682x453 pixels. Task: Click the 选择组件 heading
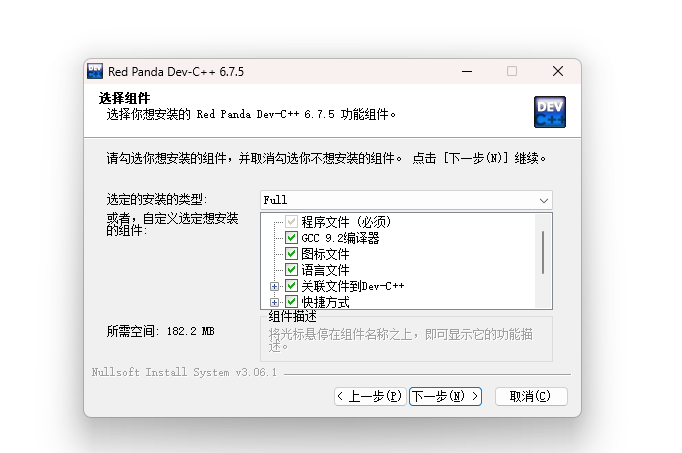[x=124, y=98]
